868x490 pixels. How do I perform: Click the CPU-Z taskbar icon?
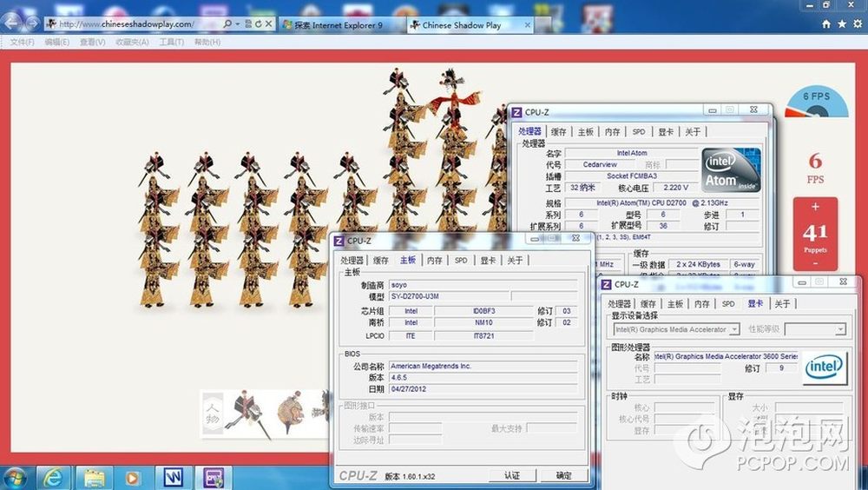(x=214, y=477)
